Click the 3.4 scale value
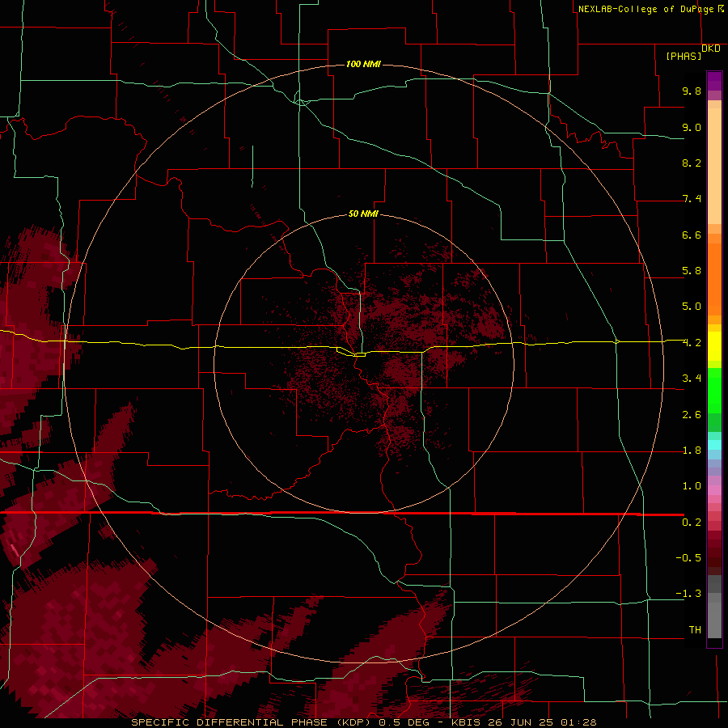The image size is (728, 728). click(692, 379)
